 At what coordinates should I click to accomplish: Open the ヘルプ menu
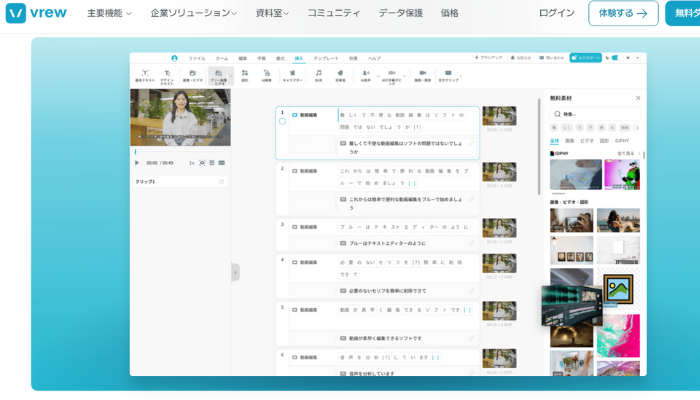coord(374,58)
